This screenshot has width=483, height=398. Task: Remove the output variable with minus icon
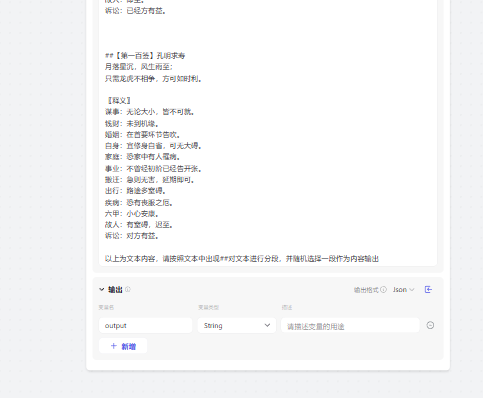[430, 325]
